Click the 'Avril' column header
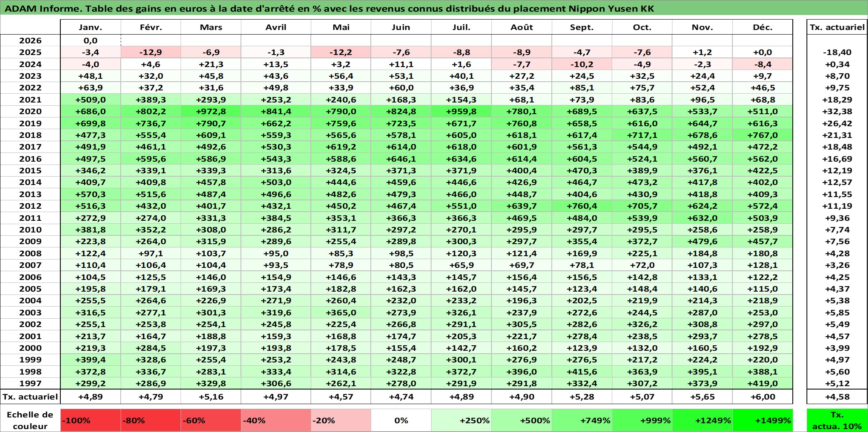 coord(276,27)
